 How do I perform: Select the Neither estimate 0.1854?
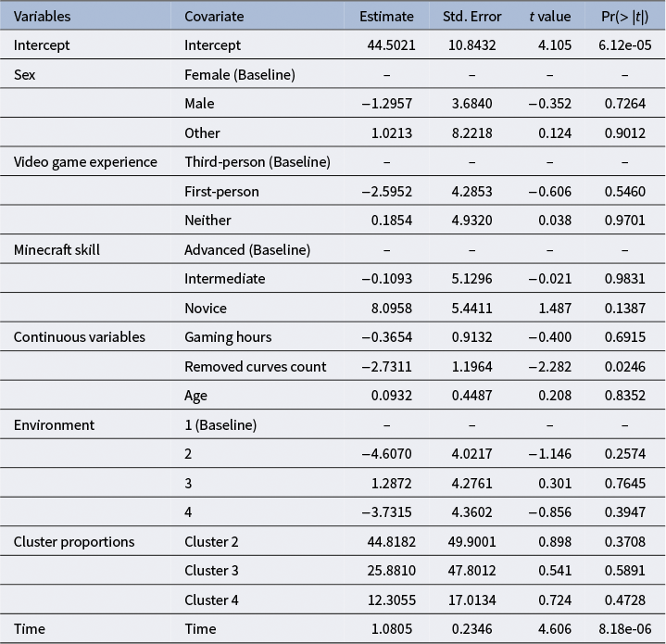392,221
